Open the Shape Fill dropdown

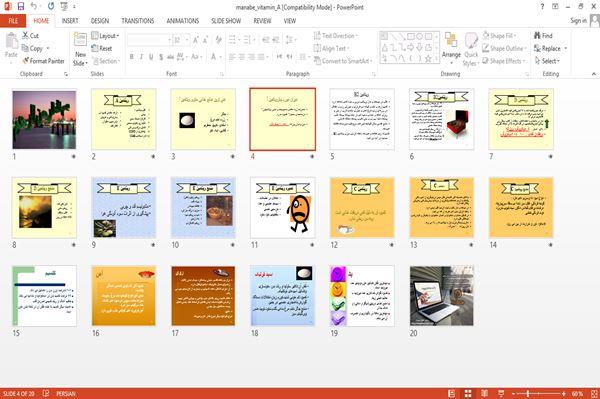pos(499,36)
